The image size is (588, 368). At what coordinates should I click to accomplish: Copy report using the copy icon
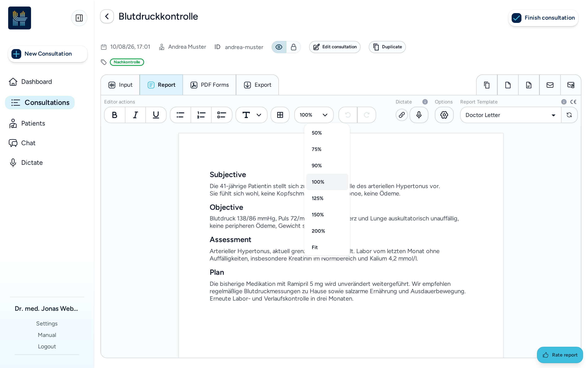pyautogui.click(x=487, y=85)
